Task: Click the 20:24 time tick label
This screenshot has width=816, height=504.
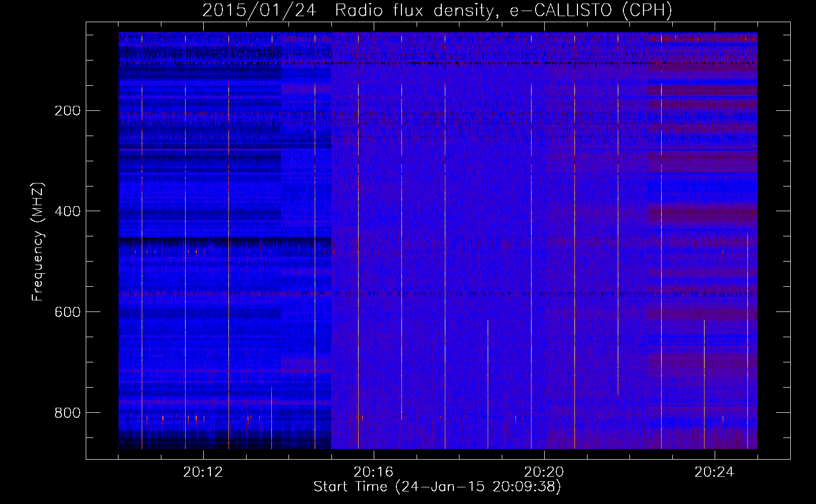Action: tap(714, 472)
